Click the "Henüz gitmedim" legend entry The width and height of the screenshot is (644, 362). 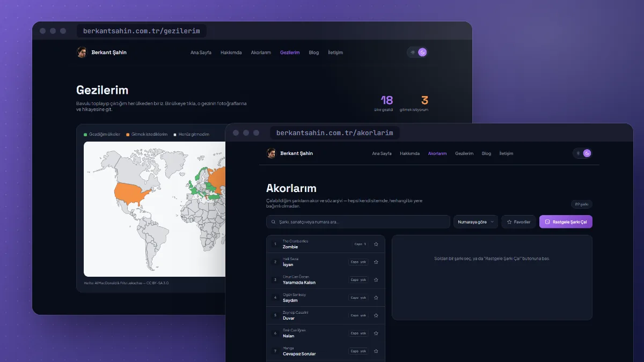(x=191, y=134)
